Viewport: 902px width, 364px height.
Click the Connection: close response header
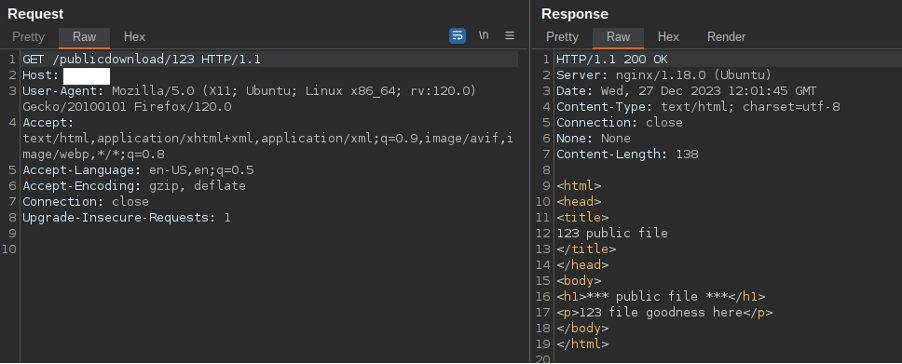pyautogui.click(x=620, y=122)
